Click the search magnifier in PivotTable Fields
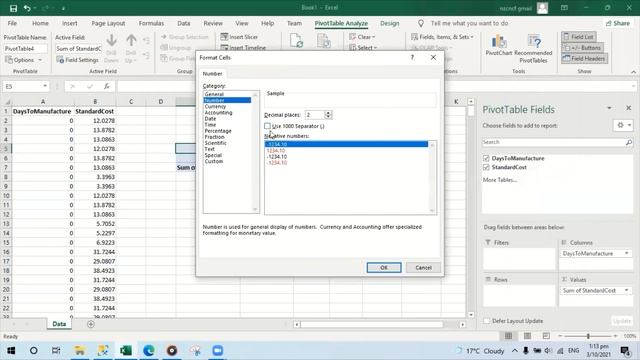Viewport: 640px width, 360px height. [629, 142]
